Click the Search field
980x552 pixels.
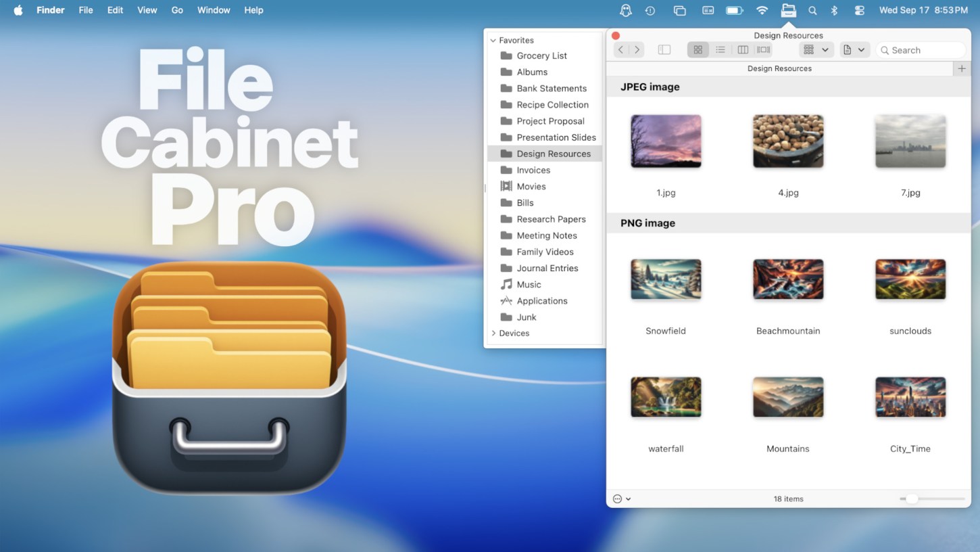pos(921,50)
